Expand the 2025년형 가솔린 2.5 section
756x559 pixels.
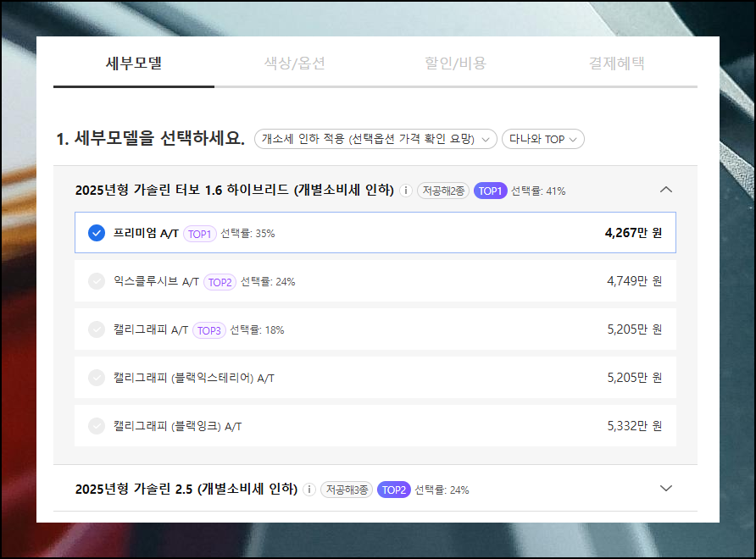tap(666, 489)
